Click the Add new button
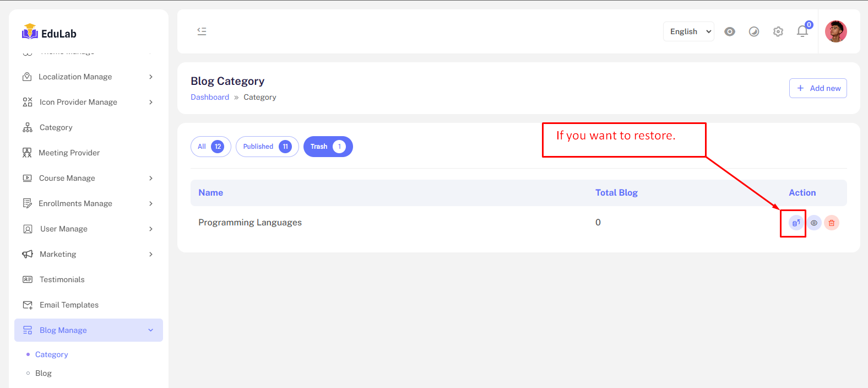 (818, 88)
